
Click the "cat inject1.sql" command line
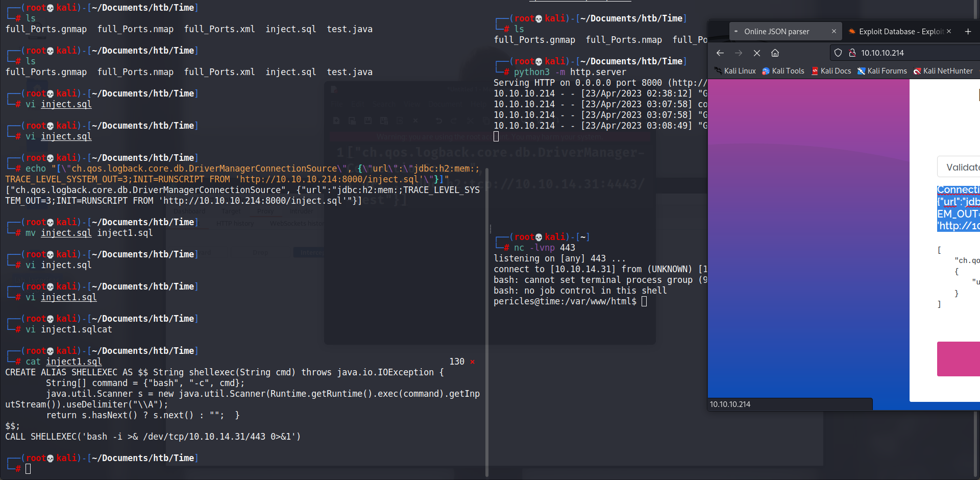click(64, 362)
